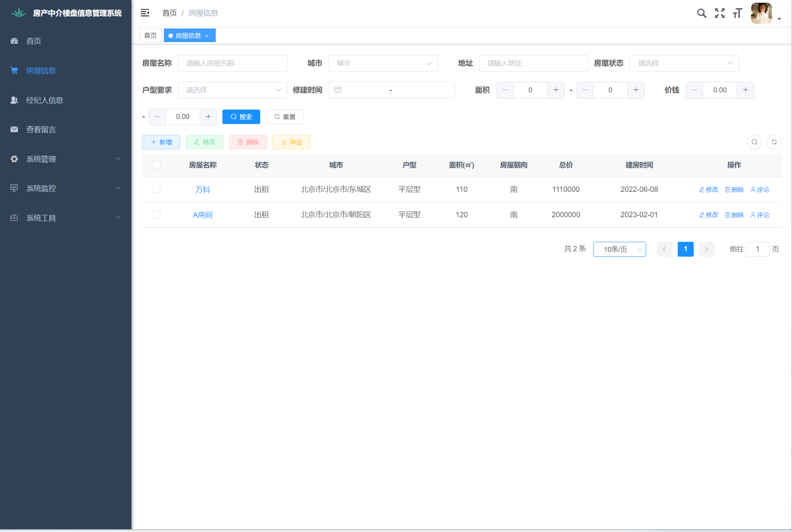Refresh table with round refresh icon
792x532 pixels.
[x=774, y=142]
